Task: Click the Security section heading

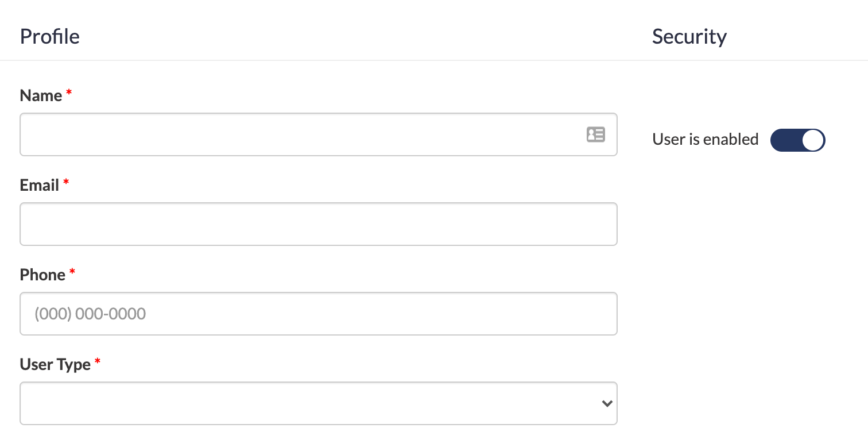Action: coord(689,36)
